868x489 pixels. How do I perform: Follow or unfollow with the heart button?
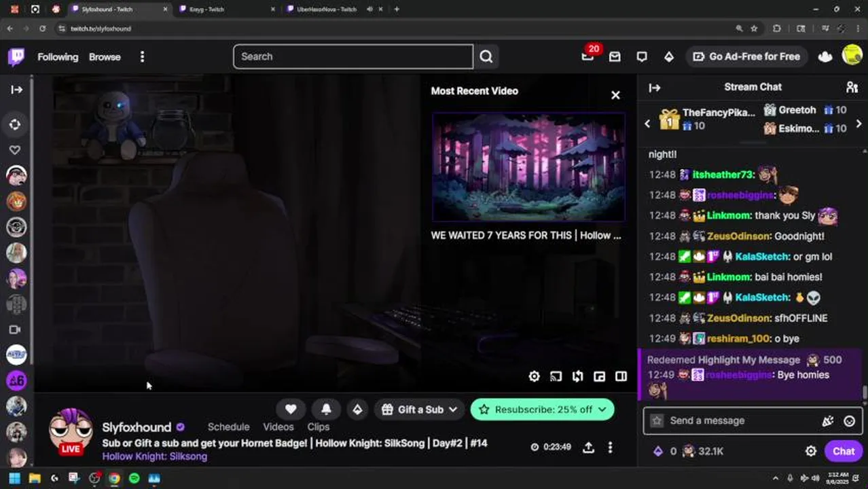(x=291, y=410)
